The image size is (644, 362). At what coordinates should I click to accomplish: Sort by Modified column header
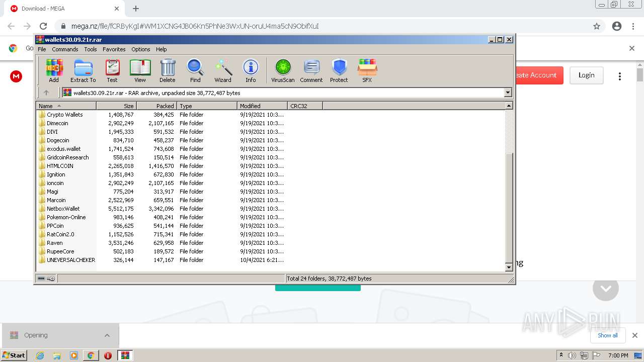point(262,106)
